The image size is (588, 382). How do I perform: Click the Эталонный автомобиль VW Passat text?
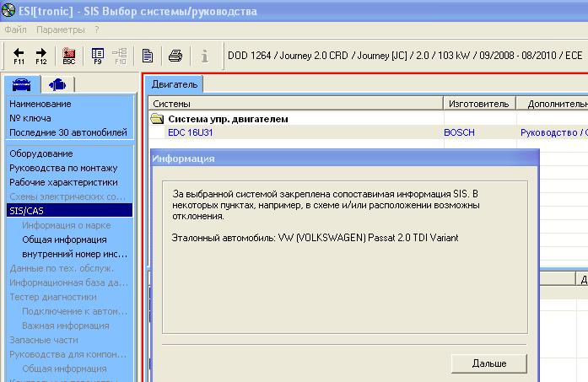315,238
